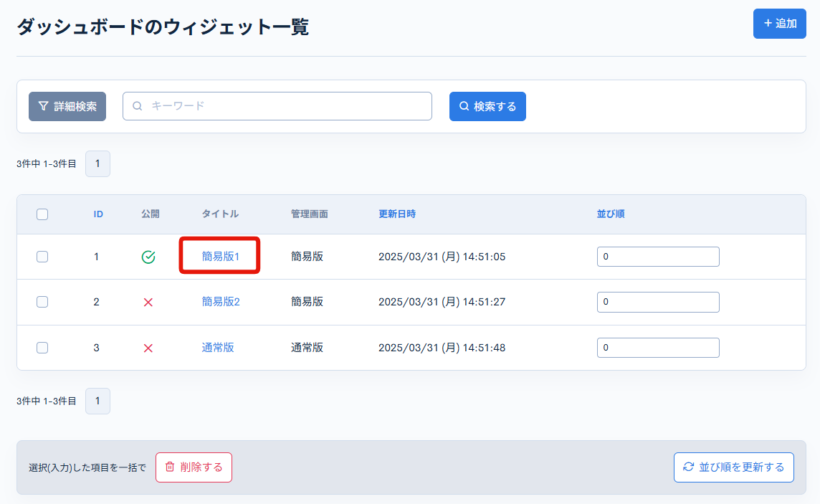The image size is (820, 504).
Task: Toggle the select-all checkbox in the table header
Action: pyautogui.click(x=42, y=213)
